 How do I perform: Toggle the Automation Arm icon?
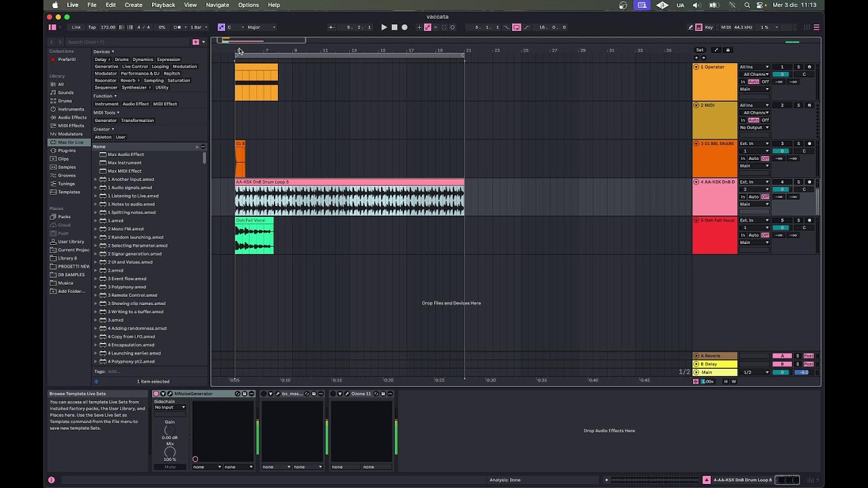click(x=427, y=27)
